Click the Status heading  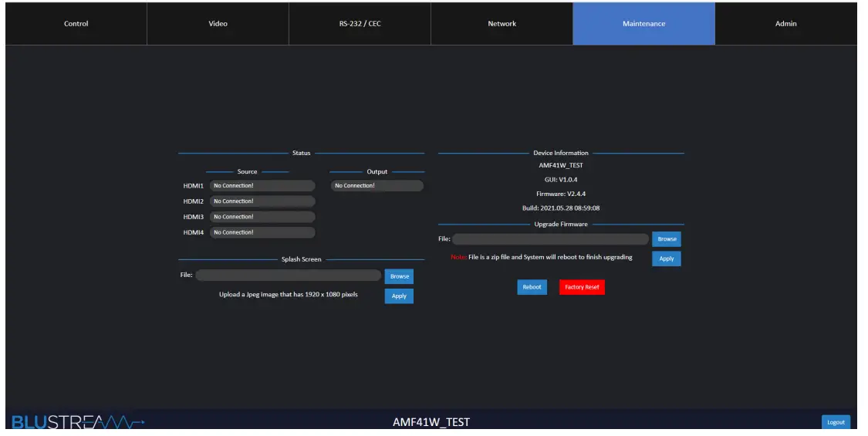[301, 153]
